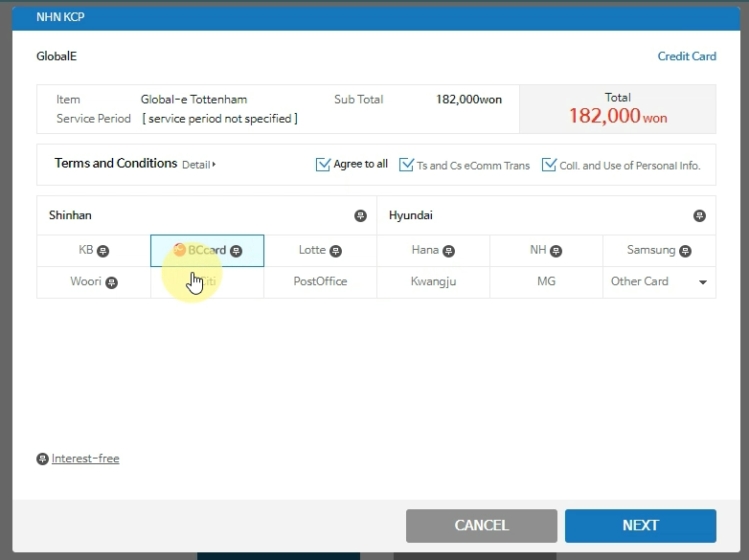Click the Credit Card label
The height and width of the screenshot is (560, 749).
687,56
